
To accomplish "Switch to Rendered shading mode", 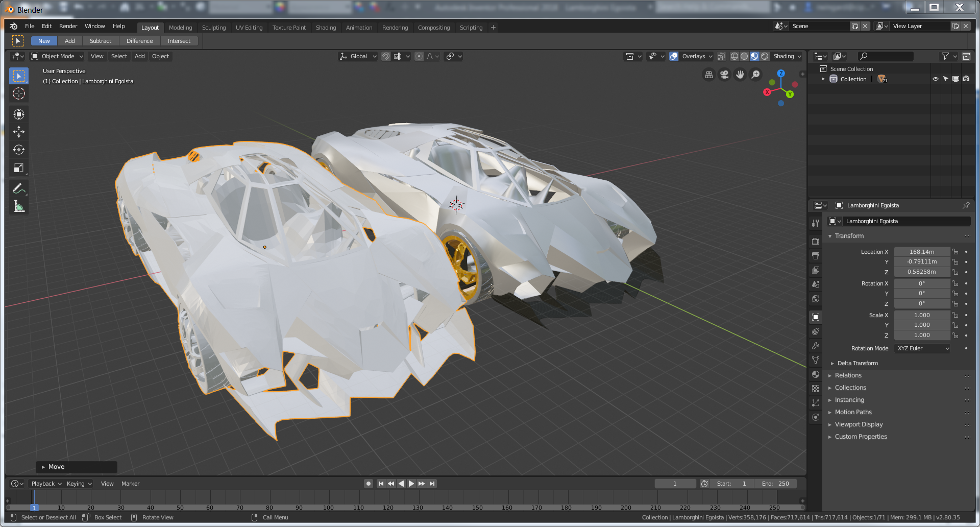I will [765, 56].
